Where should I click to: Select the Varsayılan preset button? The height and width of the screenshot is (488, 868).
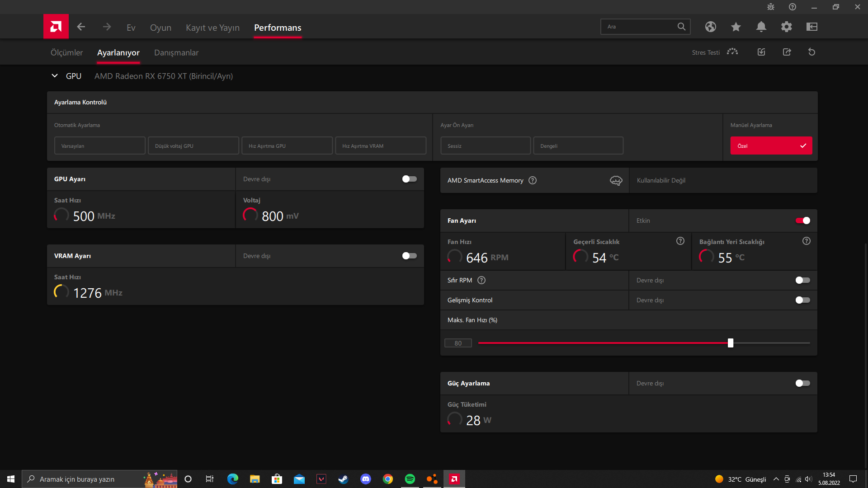(x=100, y=145)
